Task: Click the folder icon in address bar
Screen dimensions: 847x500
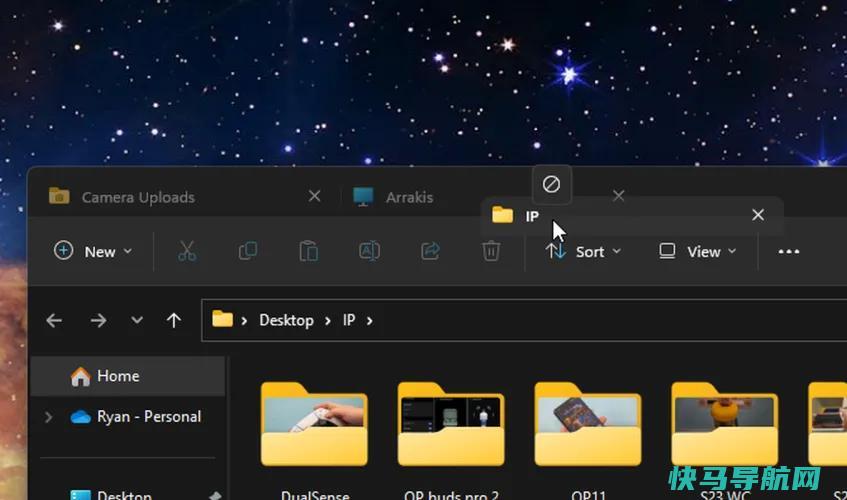Action: point(222,319)
